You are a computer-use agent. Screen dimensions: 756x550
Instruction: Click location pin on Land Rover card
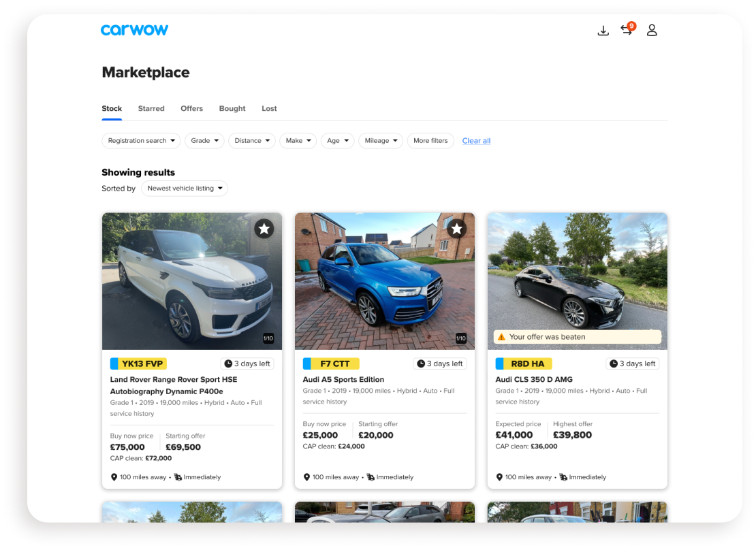tap(114, 477)
